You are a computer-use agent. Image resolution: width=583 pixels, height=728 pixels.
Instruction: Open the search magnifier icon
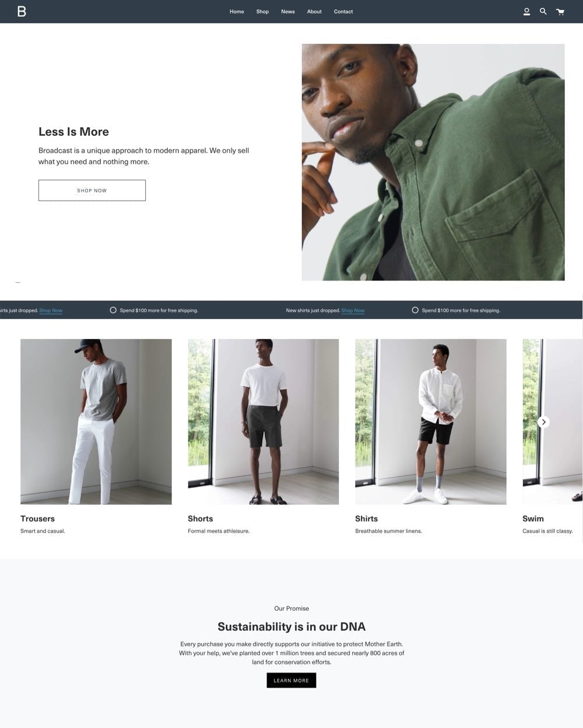click(543, 11)
